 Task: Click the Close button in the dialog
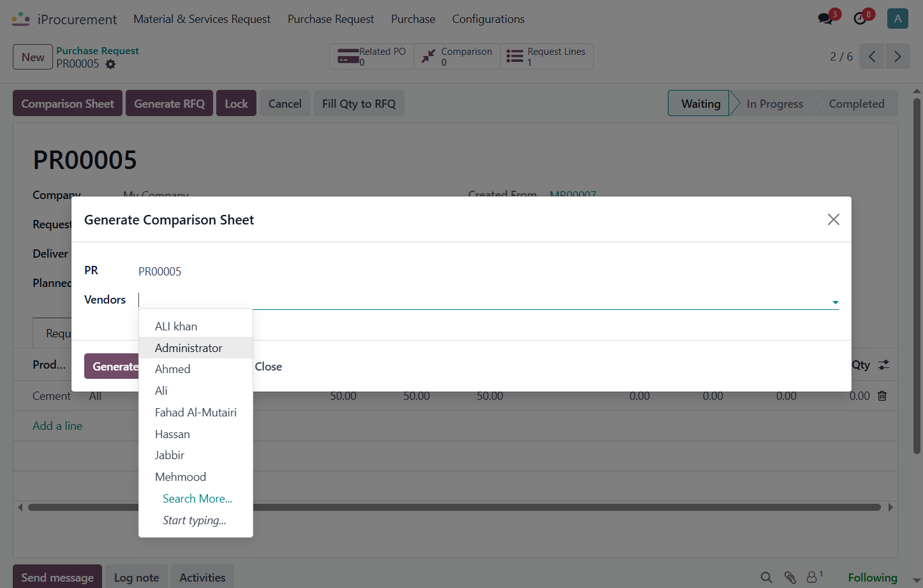pos(268,367)
